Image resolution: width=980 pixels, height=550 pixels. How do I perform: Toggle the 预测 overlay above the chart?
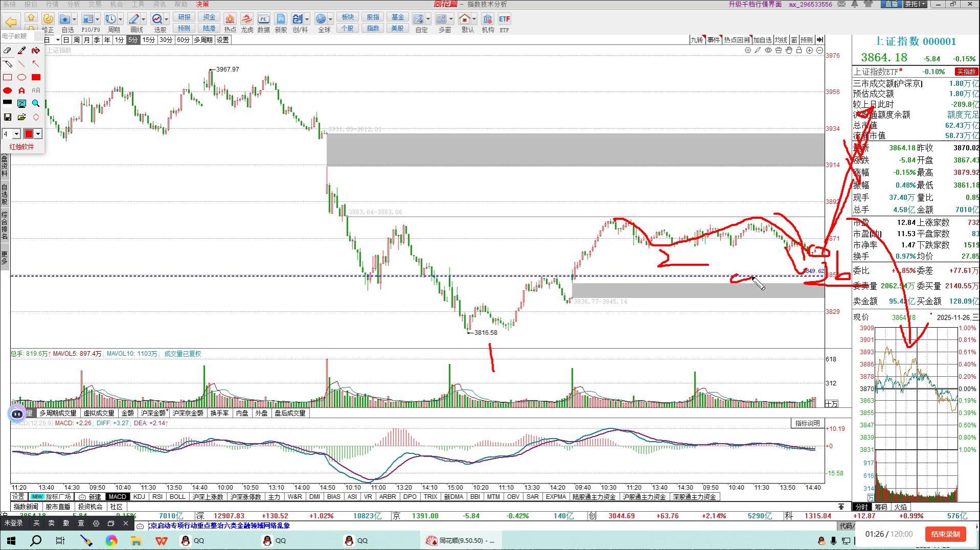807,40
